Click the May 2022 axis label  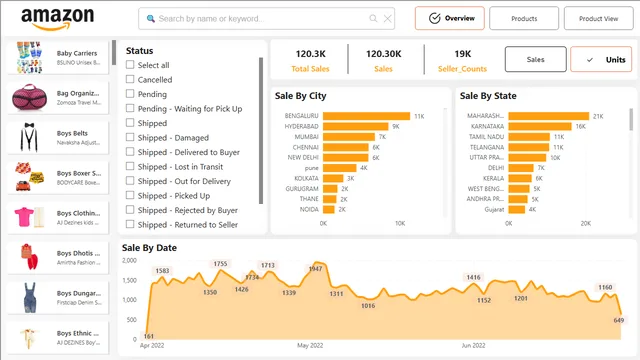[310, 345]
